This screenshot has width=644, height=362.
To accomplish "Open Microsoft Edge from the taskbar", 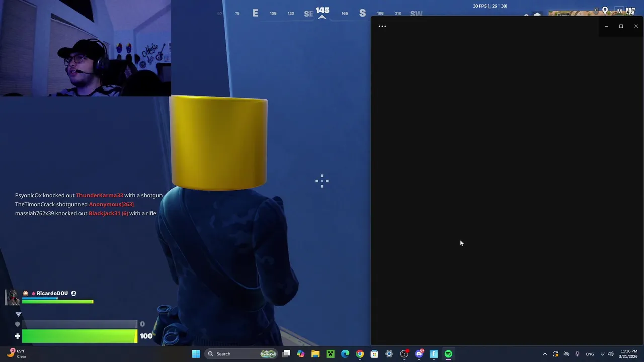I will point(345,354).
